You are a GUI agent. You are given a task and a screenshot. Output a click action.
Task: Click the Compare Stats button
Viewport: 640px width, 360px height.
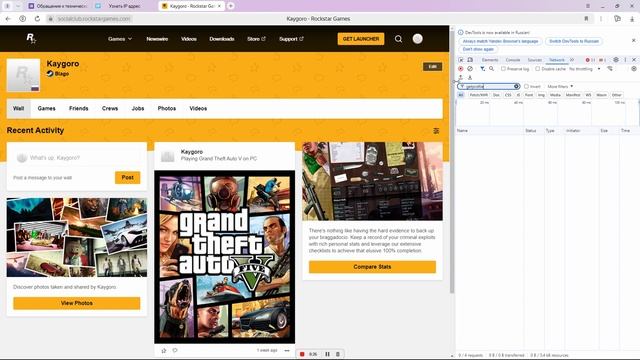pyautogui.click(x=372, y=267)
